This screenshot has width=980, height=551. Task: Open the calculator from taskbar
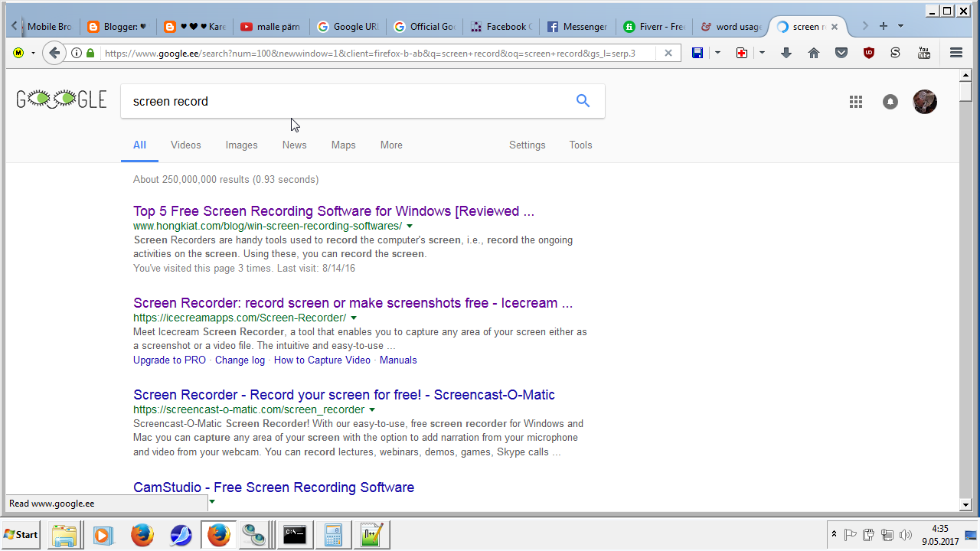coord(333,534)
